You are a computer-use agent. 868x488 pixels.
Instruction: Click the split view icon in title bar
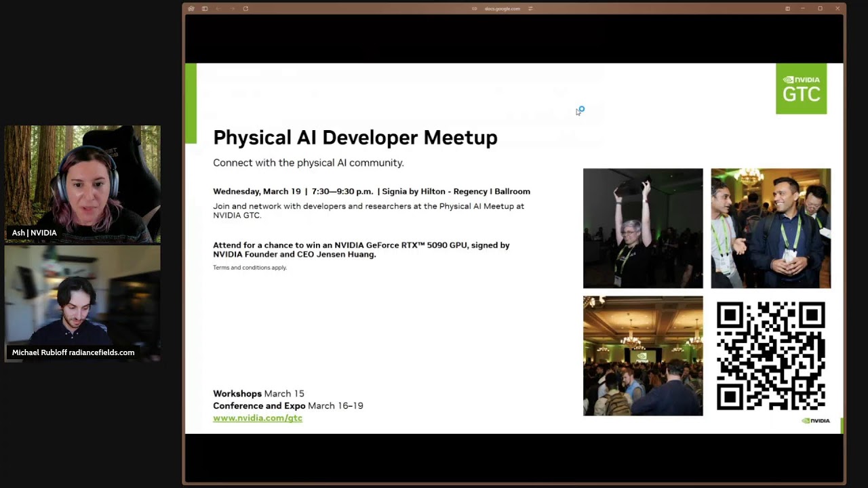787,9
